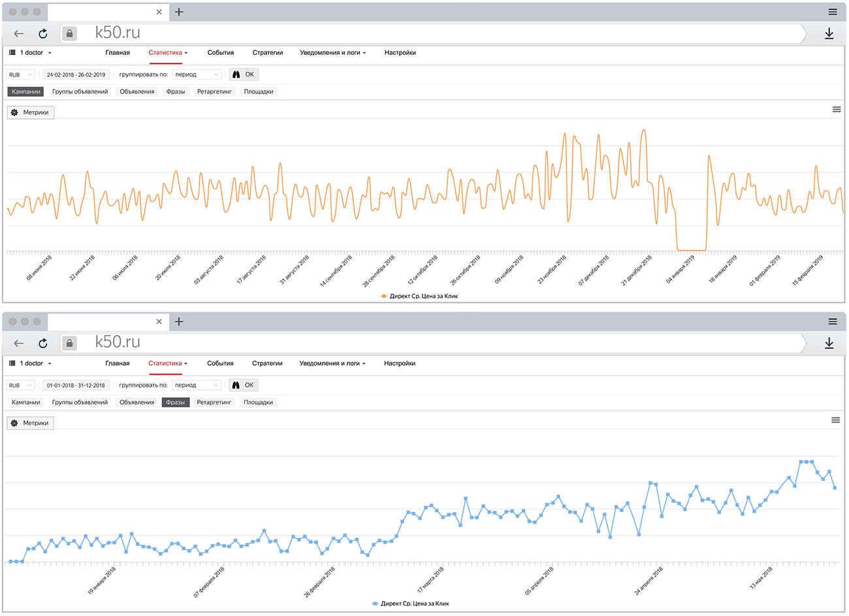Open hamburger menu in top browser title bar

point(833,12)
